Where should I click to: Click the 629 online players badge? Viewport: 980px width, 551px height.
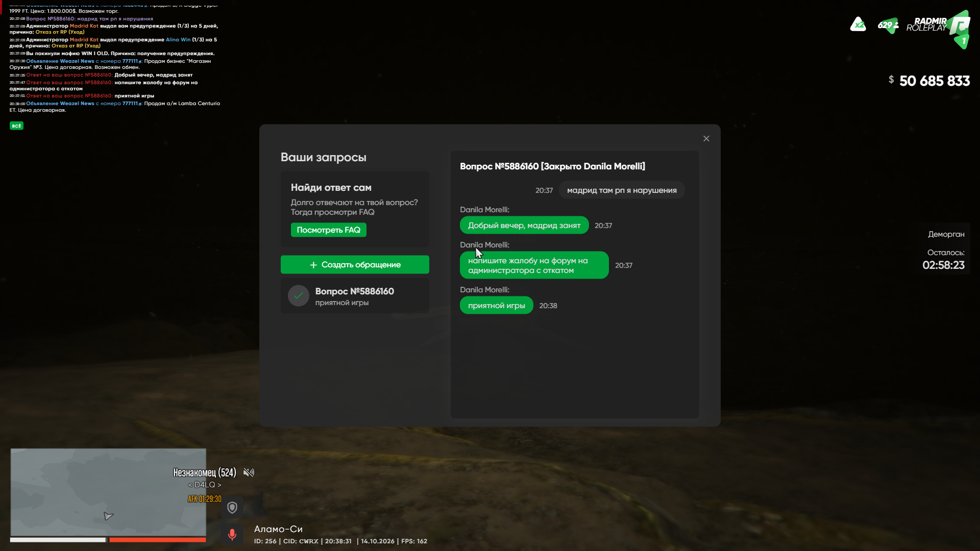[x=888, y=25]
